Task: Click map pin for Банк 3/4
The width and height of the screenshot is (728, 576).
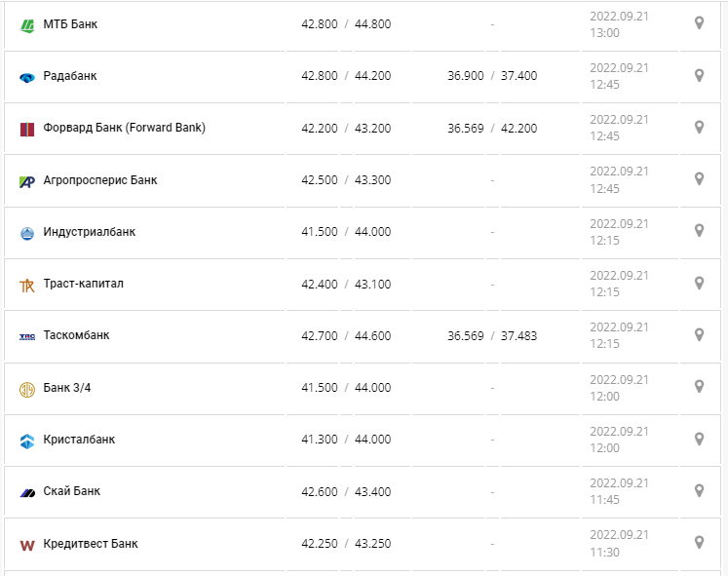Action: (699, 387)
